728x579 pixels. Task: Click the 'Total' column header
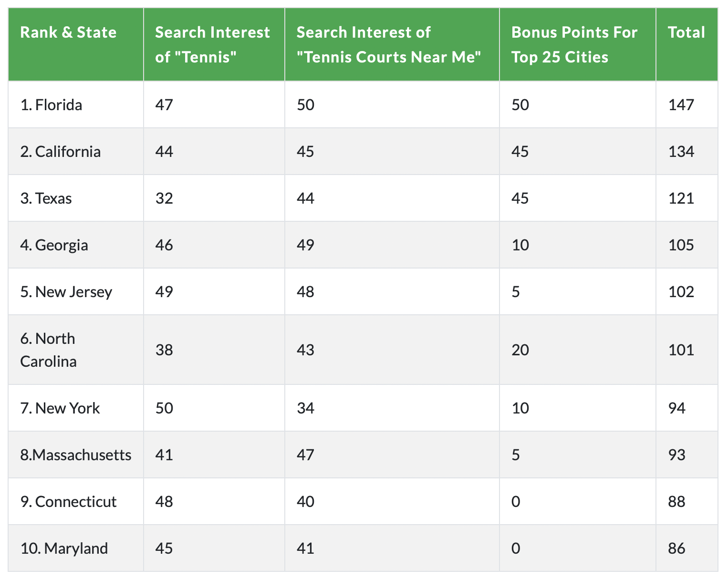pyautogui.click(x=686, y=32)
